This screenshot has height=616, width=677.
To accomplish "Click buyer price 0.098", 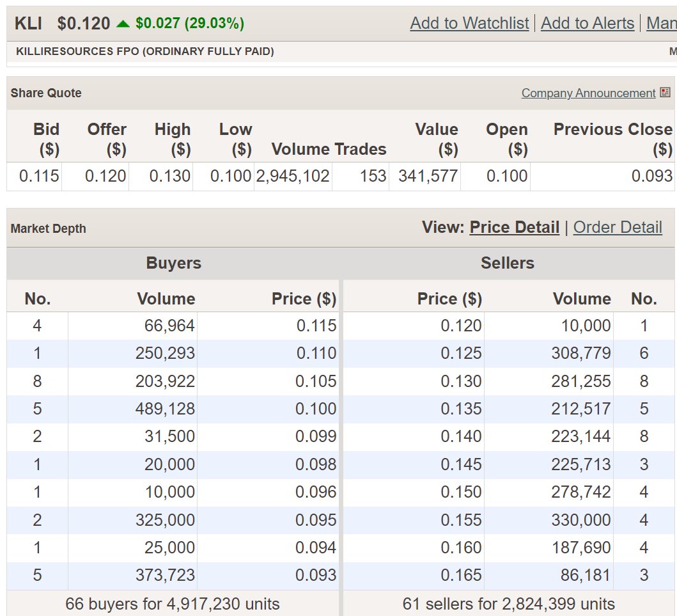I will point(316,465).
